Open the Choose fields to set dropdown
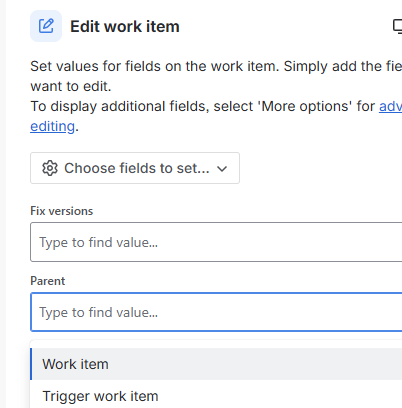The height and width of the screenshot is (408, 402). [135, 168]
